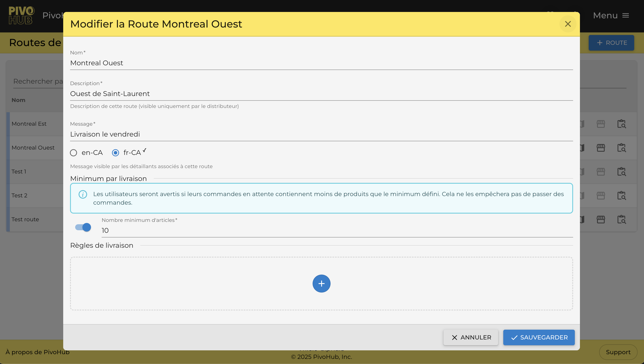Click the Support button
Image resolution: width=644 pixels, height=364 pixels.
click(618, 352)
